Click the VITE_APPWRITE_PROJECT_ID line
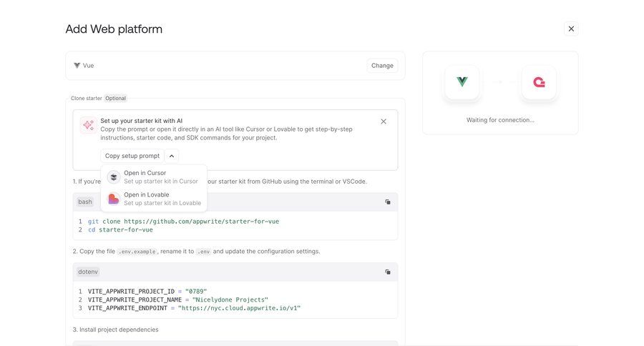Viewport: 644px width, 346px height. pos(147,292)
